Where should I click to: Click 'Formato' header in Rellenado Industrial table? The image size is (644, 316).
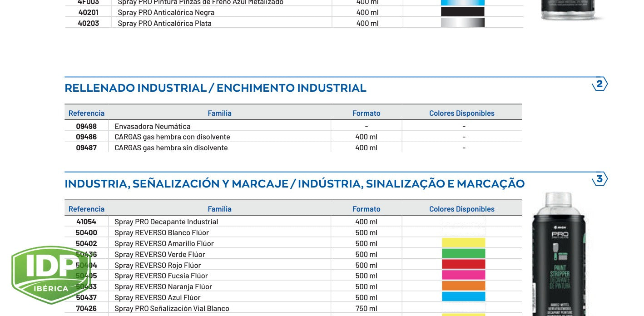(366, 113)
